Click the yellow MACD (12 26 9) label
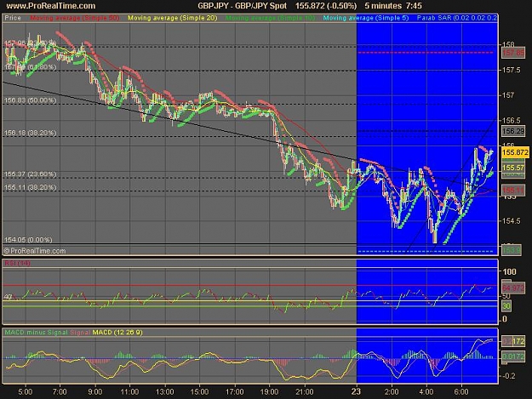Image resolution: width=532 pixels, height=399 pixels. coord(117,333)
